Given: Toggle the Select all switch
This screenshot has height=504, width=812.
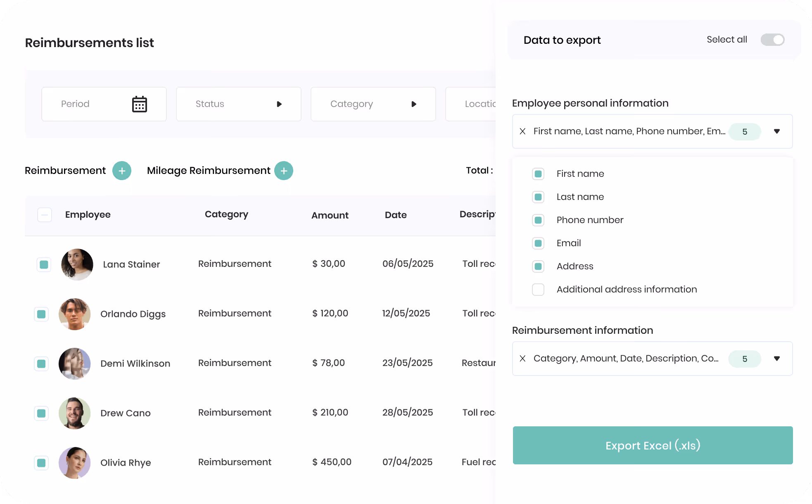Looking at the screenshot, I should point(772,40).
